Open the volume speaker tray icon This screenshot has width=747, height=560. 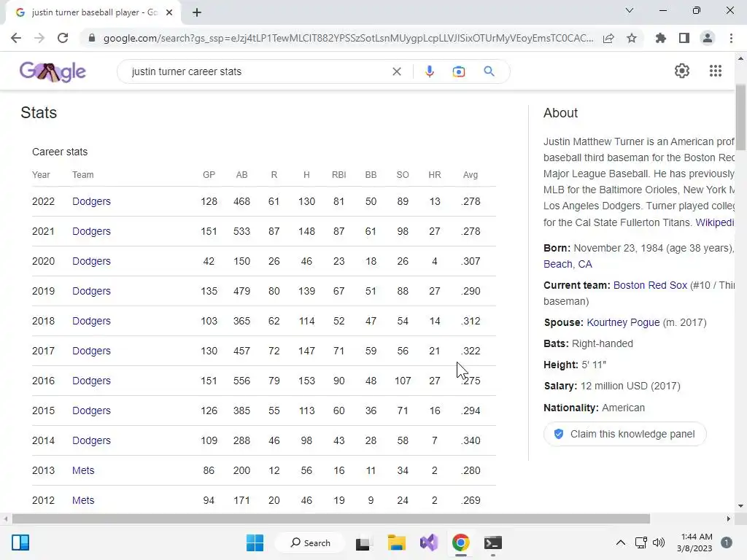click(x=659, y=542)
